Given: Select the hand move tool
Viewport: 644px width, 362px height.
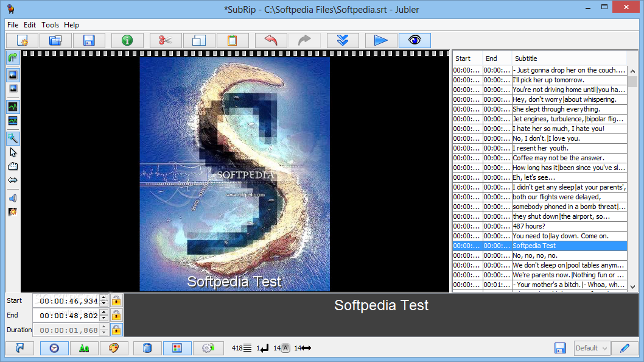Looking at the screenshot, I should tap(13, 166).
